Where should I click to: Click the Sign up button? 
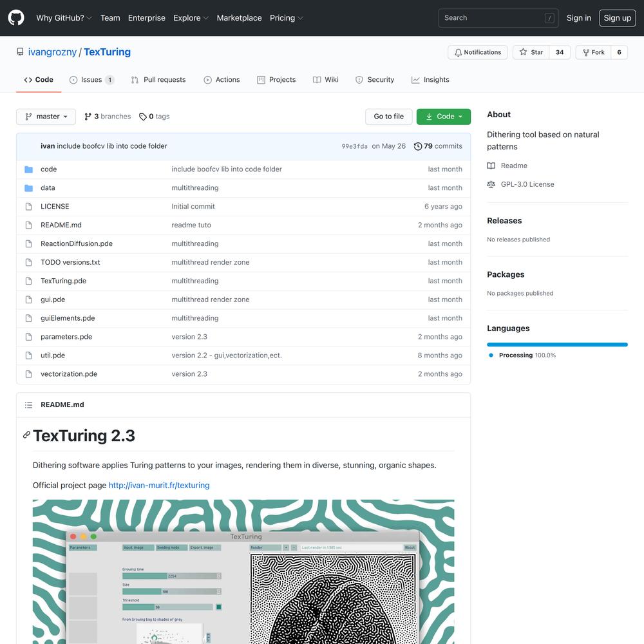point(618,18)
